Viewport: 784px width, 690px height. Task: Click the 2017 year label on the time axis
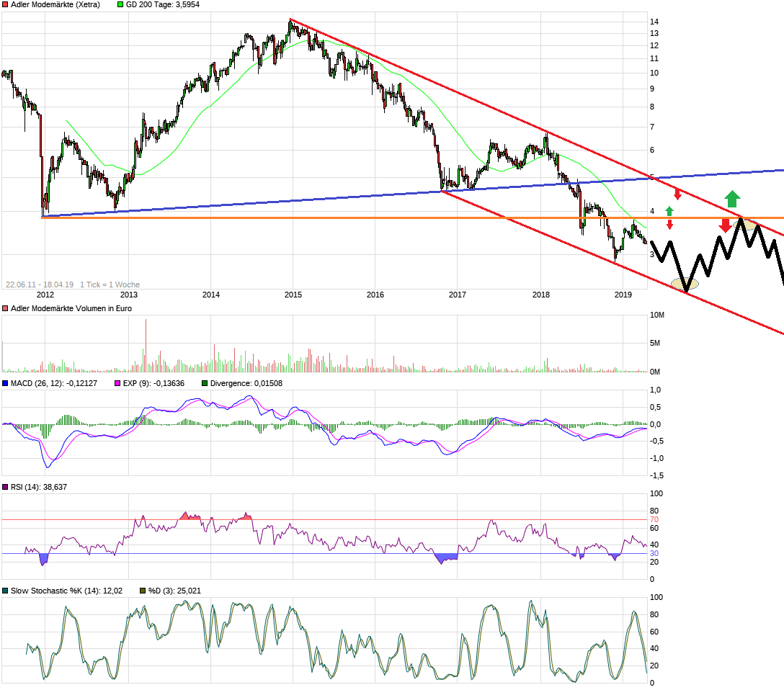[458, 295]
